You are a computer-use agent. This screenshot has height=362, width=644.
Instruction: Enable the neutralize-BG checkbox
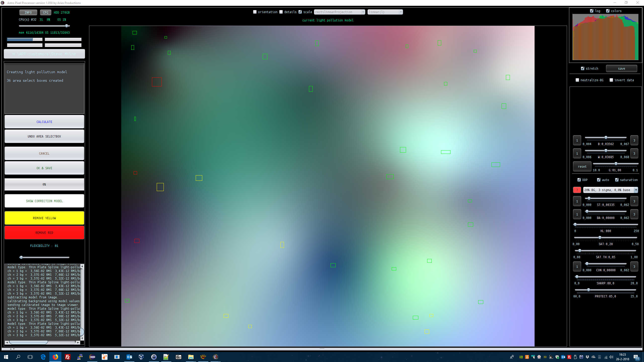coord(577,80)
